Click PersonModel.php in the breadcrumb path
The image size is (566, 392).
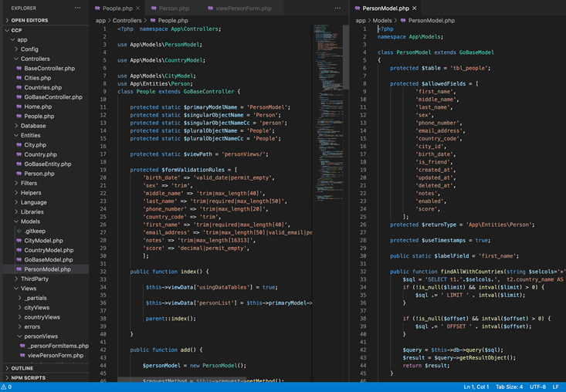point(432,21)
